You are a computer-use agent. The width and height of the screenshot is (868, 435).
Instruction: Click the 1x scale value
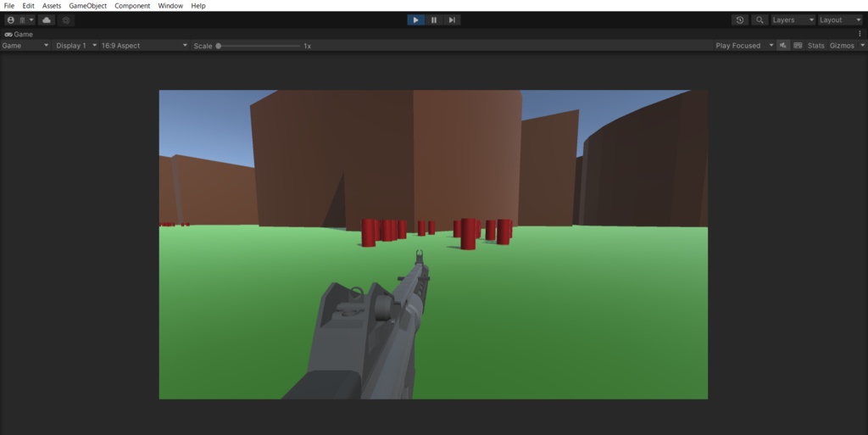(307, 46)
